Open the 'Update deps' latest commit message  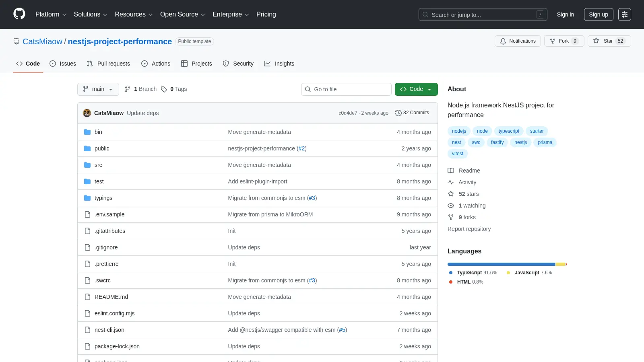[142, 113]
